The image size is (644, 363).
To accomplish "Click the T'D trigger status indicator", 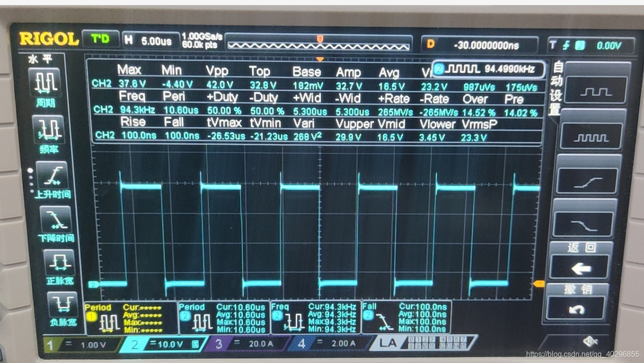I will (100, 38).
